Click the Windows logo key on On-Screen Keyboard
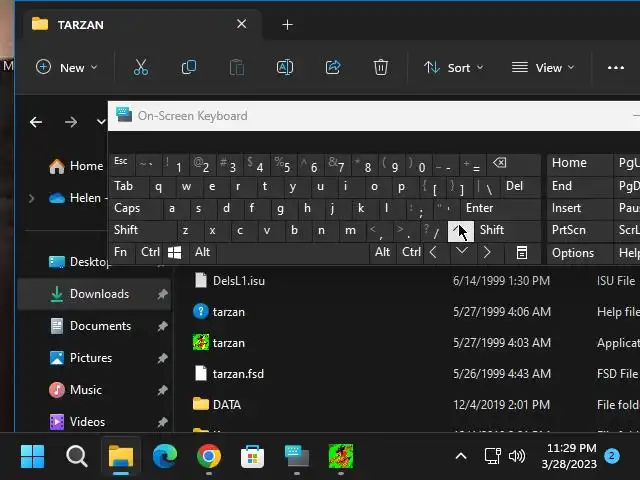The width and height of the screenshot is (640, 480). [x=175, y=253]
